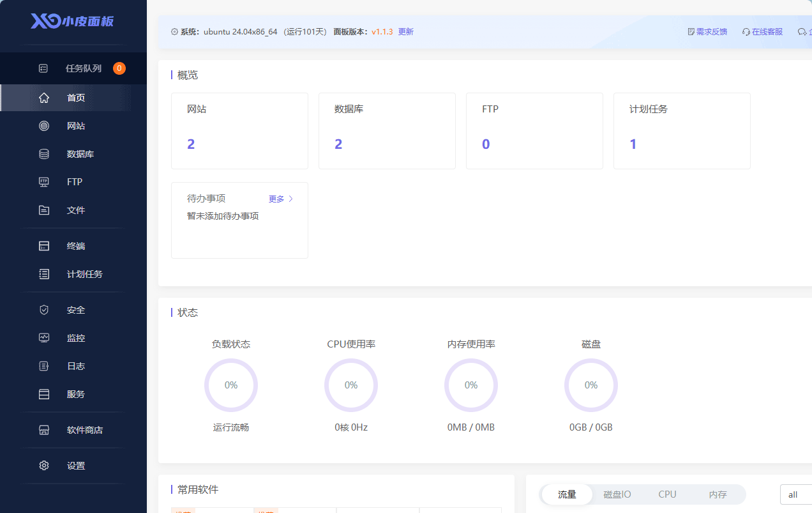Viewport: 812px width, 513px height.
Task: Click the monitor icon beside 监控
Action: pos(44,338)
